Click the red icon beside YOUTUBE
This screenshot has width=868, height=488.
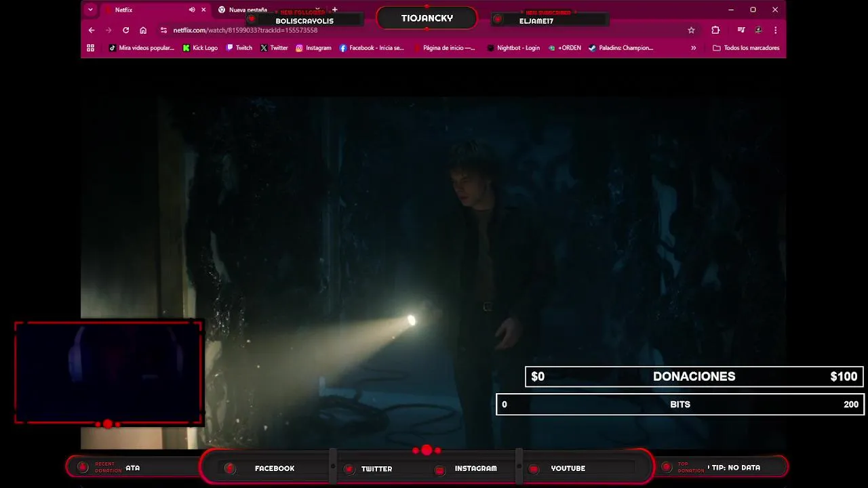click(x=534, y=469)
